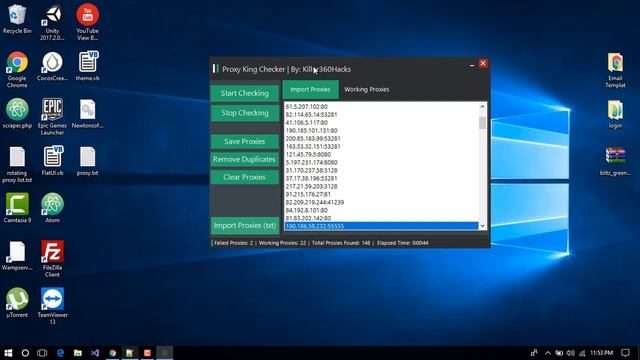Click the Start Checking button
The height and width of the screenshot is (360, 640).
(x=244, y=93)
